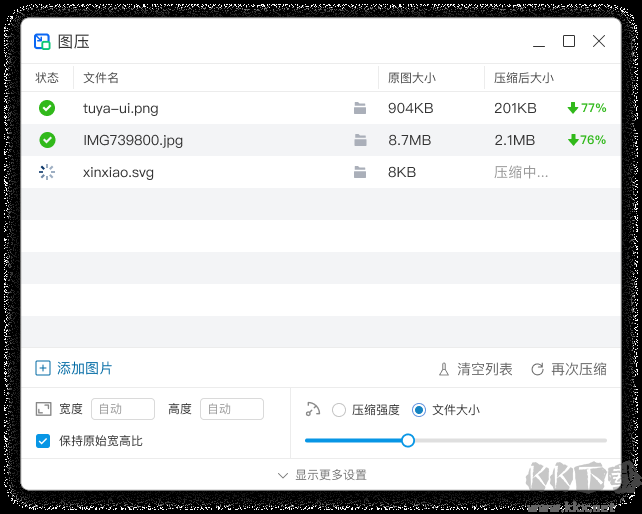This screenshot has width=642, height=514.
Task: Click the 77% reduction value
Action: pyautogui.click(x=594, y=108)
